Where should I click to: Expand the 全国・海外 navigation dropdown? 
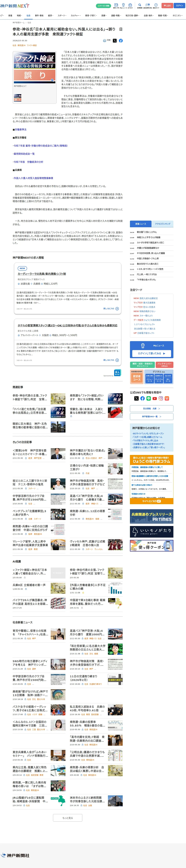(x=149, y=15)
